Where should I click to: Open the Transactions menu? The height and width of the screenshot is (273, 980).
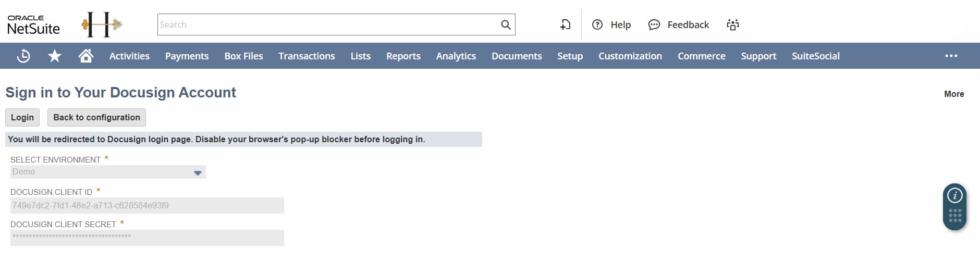307,56
